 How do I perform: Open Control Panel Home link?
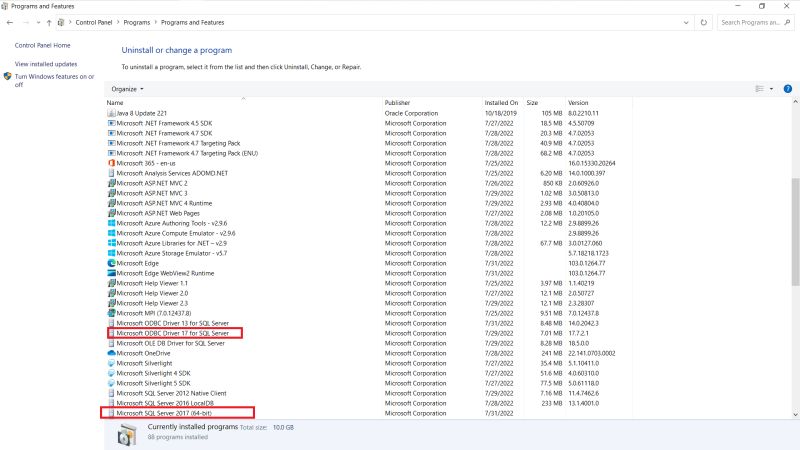pyautogui.click(x=42, y=45)
